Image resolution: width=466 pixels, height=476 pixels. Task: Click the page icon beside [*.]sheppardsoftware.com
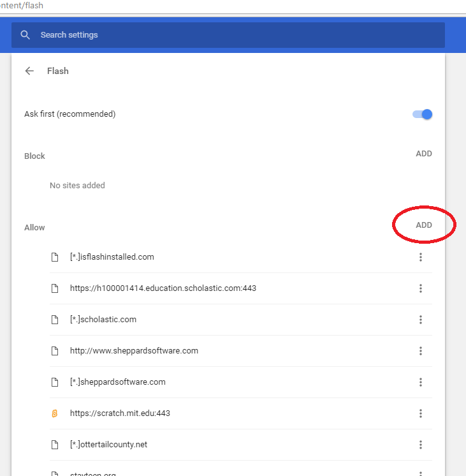[55, 382]
